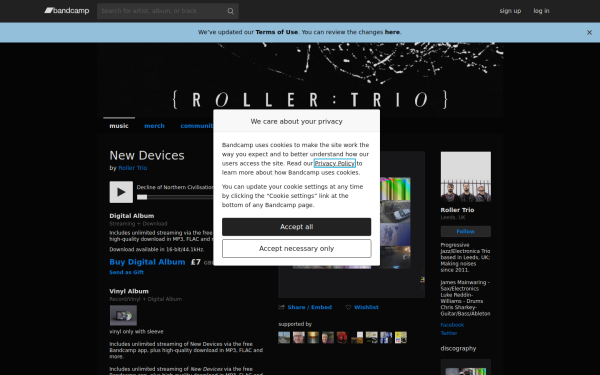Screen dimensions: 600x375
Task: Click the Roller Trio header banner
Action: point(300,80)
